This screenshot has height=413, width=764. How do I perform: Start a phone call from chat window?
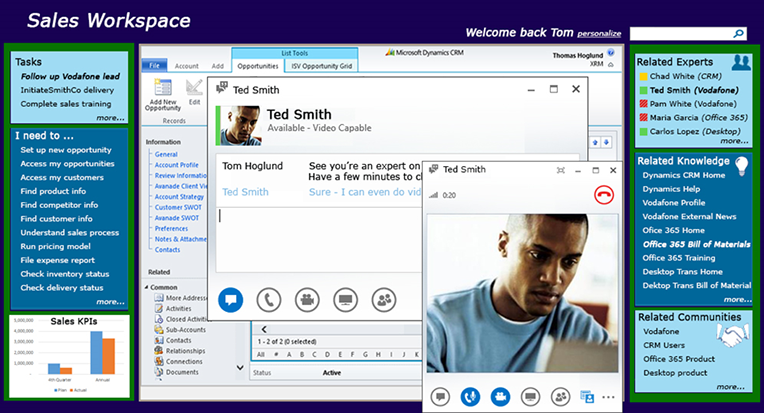coord(267,299)
